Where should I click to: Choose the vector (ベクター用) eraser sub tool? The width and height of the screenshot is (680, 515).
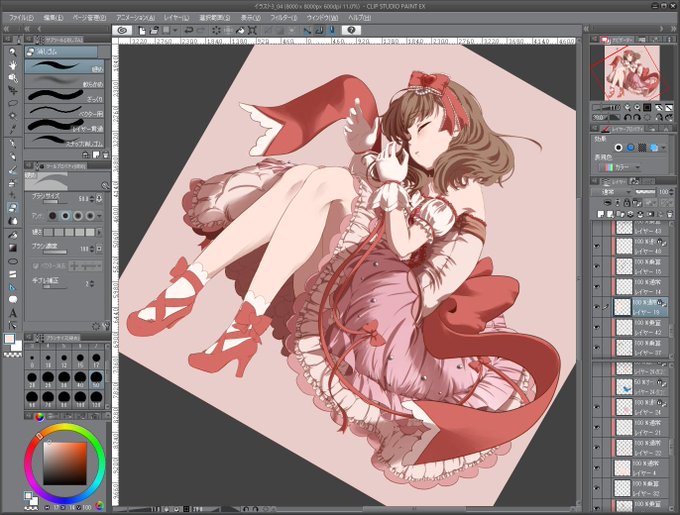[65, 111]
